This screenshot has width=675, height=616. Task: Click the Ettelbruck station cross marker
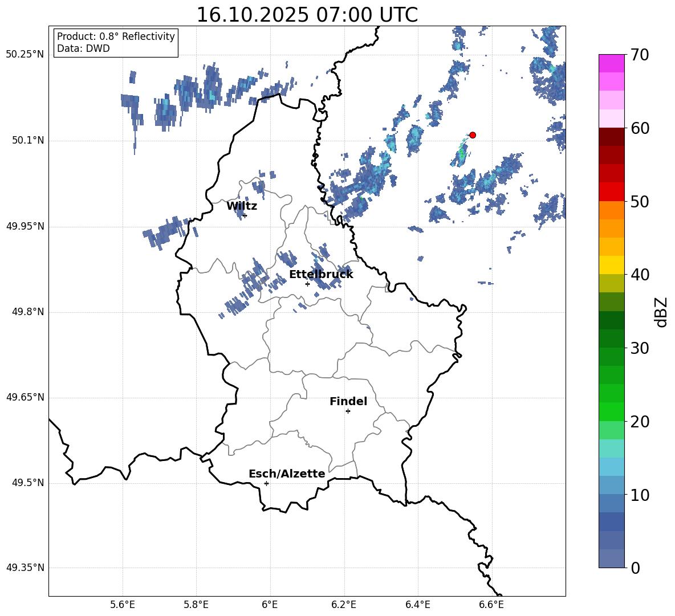tap(307, 284)
